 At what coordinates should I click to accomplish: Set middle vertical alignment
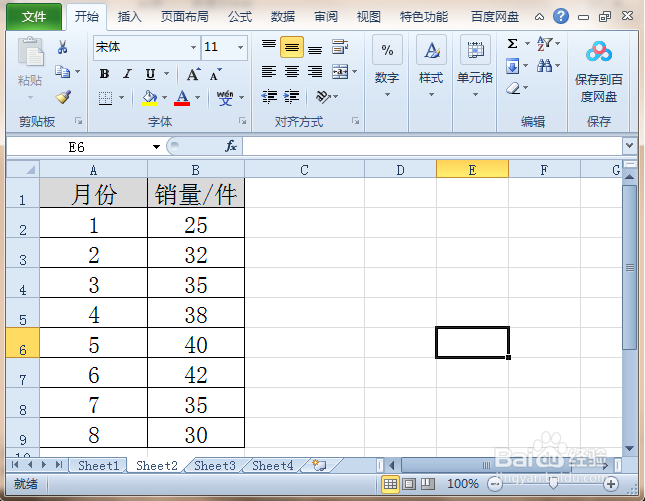coord(292,47)
